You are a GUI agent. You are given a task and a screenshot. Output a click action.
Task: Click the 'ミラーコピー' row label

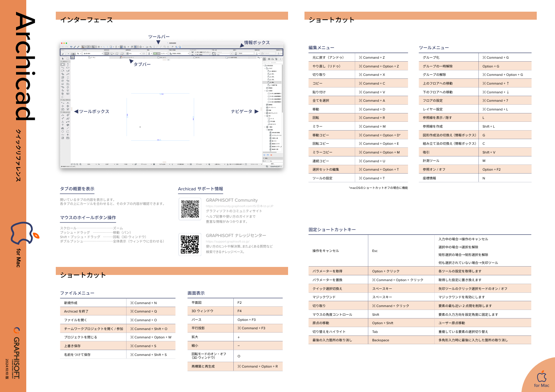tap(322, 152)
